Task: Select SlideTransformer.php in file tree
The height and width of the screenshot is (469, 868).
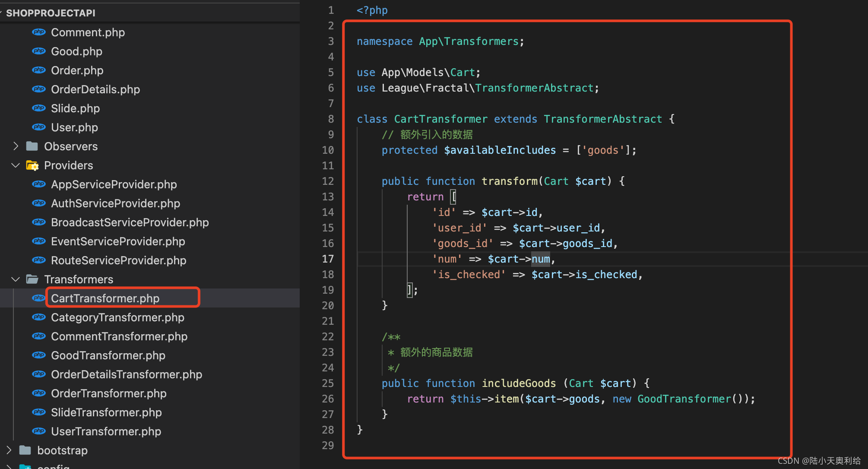Action: pyautogui.click(x=106, y=412)
